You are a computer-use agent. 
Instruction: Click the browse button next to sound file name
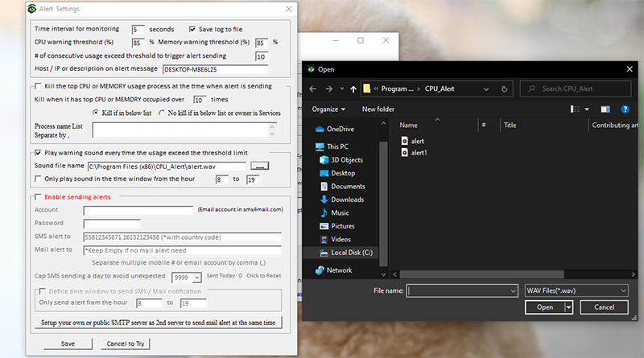pos(259,166)
